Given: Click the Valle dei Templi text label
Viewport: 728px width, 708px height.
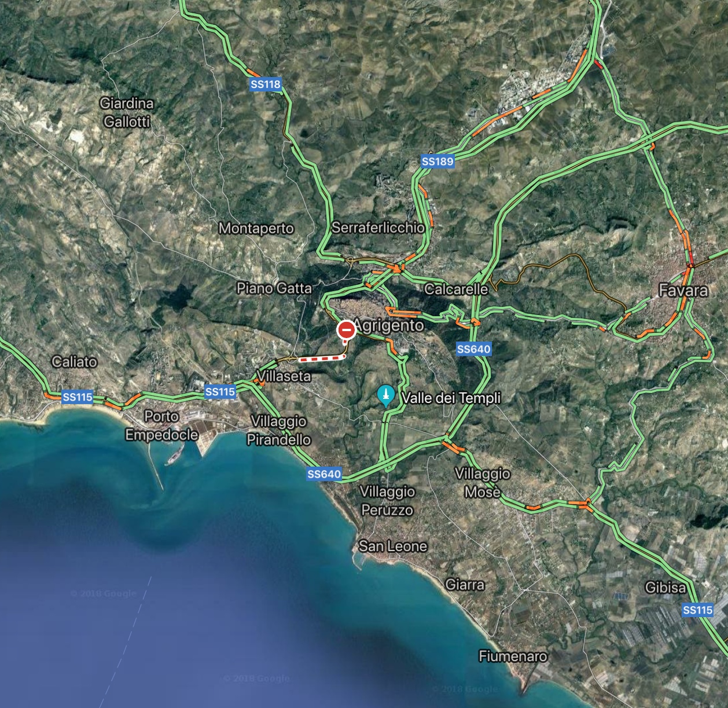Looking at the screenshot, I should [451, 398].
